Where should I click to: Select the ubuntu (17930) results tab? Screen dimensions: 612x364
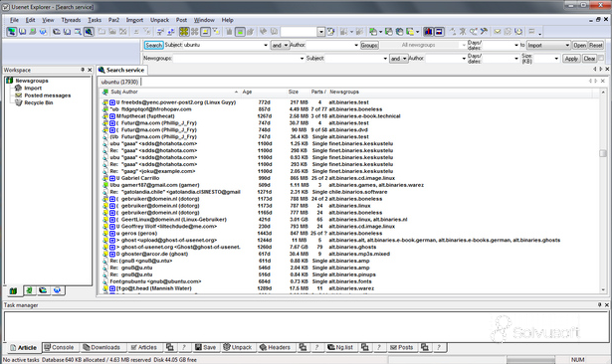coord(119,82)
